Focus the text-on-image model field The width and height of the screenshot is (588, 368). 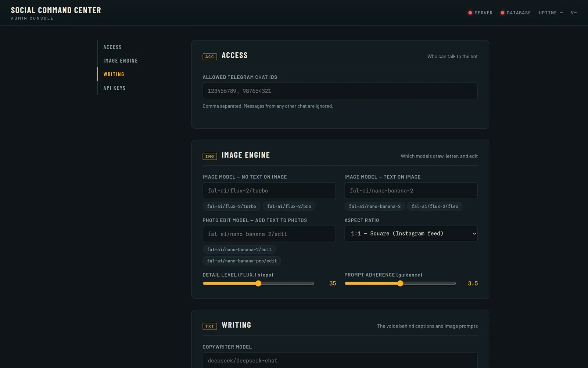[x=411, y=191]
